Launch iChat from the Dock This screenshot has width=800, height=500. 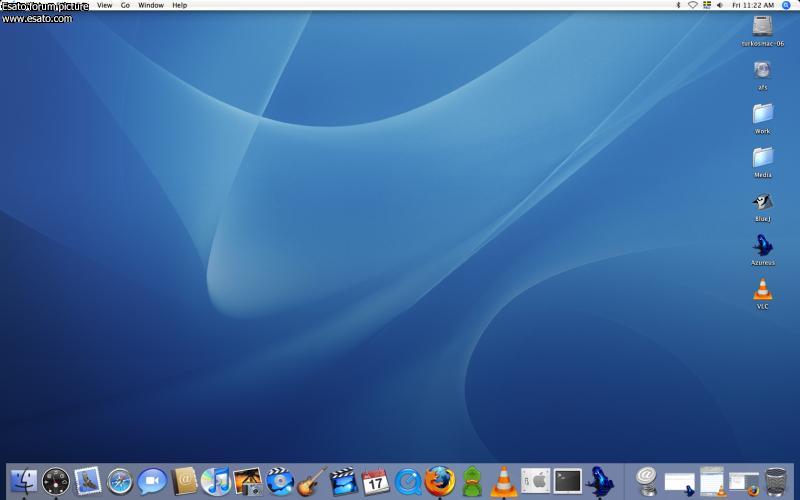152,482
